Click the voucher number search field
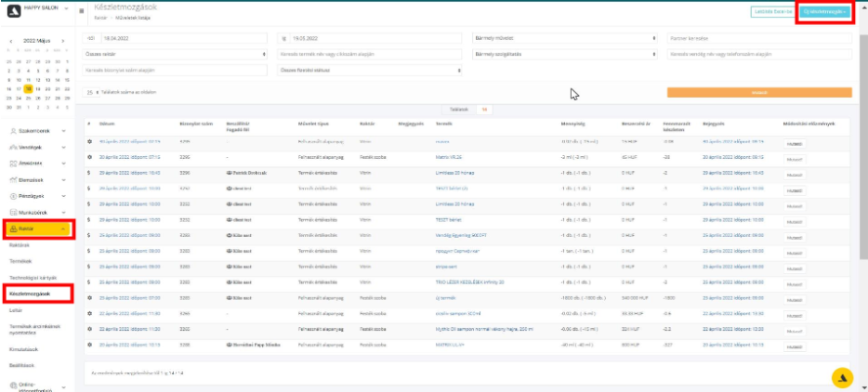 click(175, 71)
